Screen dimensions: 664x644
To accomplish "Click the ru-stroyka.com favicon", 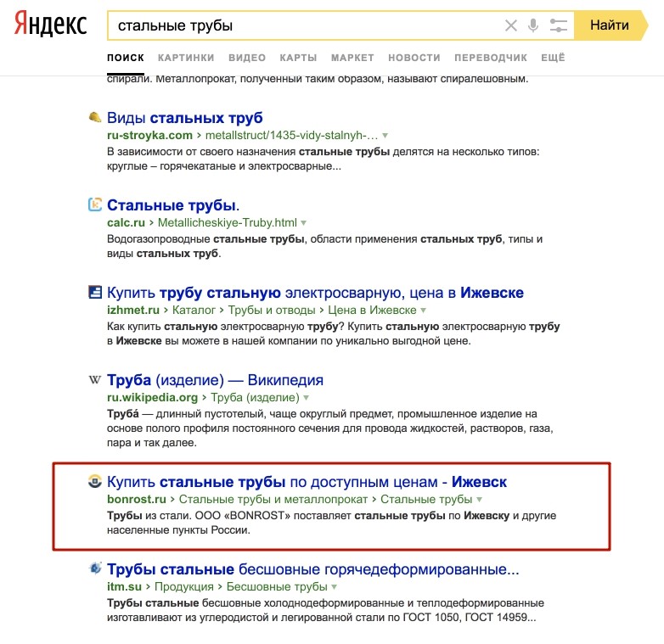I will tap(95, 117).
